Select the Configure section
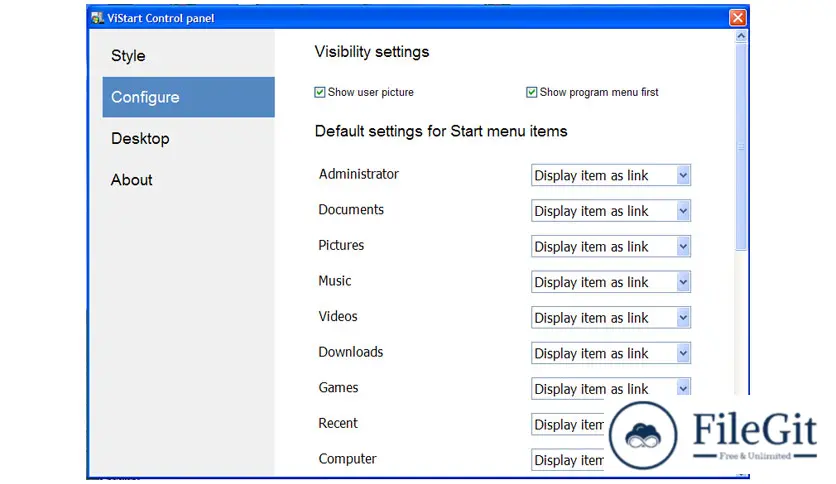The height and width of the screenshot is (484, 836). (188, 97)
